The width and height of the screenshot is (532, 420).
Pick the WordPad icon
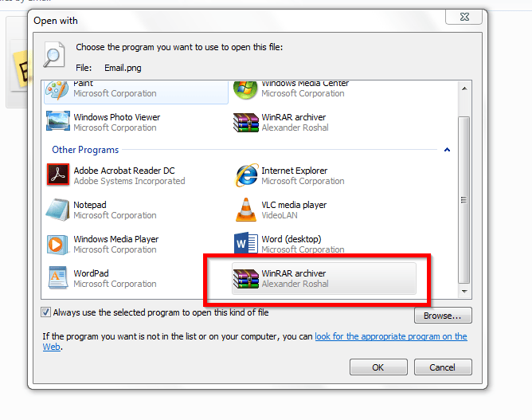(x=57, y=277)
